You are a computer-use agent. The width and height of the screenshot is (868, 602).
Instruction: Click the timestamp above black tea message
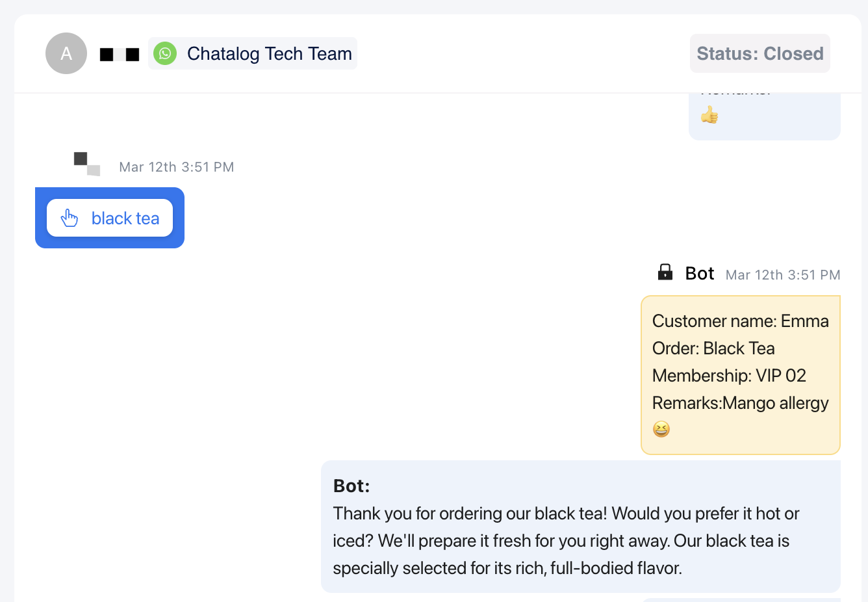click(x=176, y=167)
